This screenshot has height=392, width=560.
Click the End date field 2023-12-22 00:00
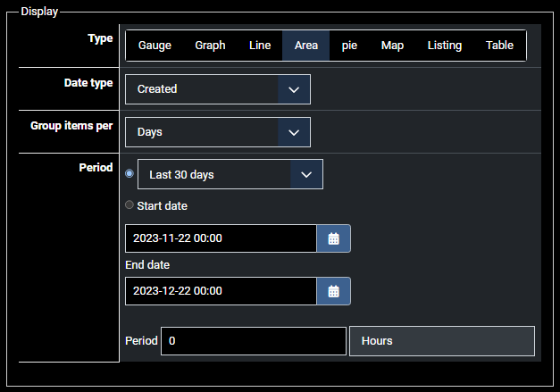pyautogui.click(x=221, y=291)
